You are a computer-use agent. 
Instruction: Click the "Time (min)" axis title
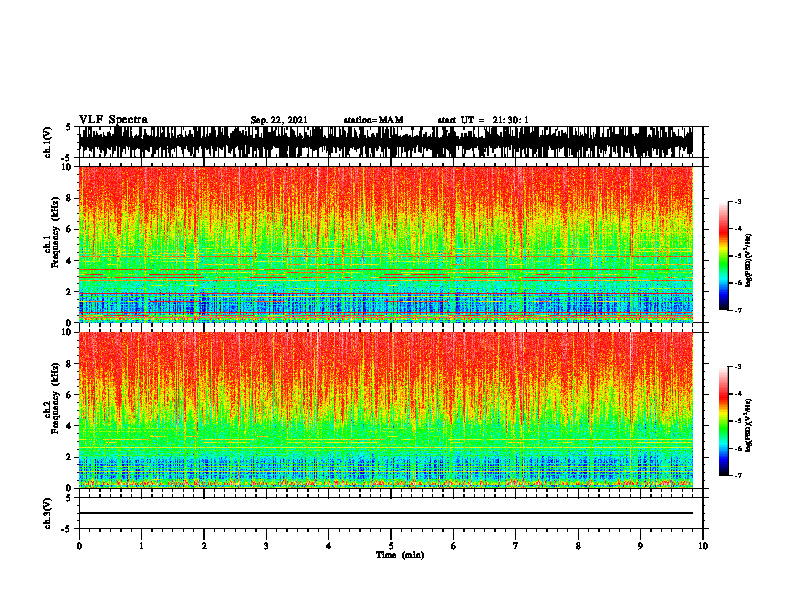coord(400,555)
